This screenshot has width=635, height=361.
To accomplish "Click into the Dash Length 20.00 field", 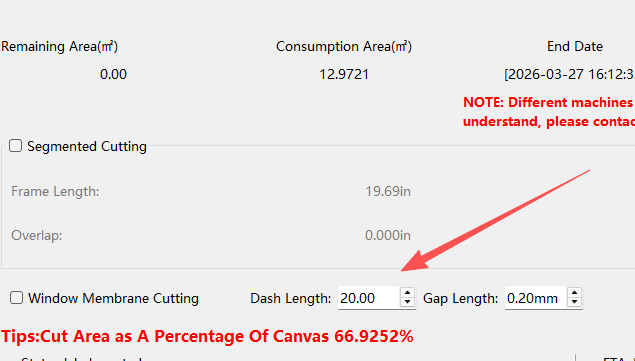I will click(369, 298).
